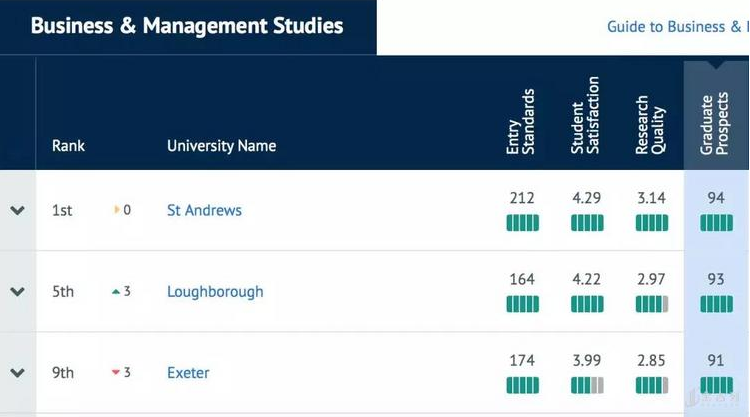Sort by Student Satisfaction column
Image resolution: width=750 pixels, height=417 pixels.
pyautogui.click(x=586, y=116)
